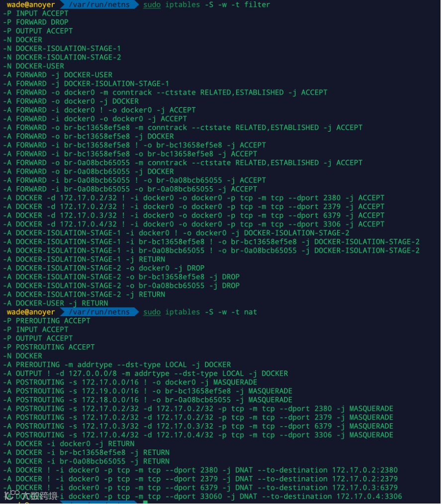Click the /var/run/netns path before filter command
The width and height of the screenshot is (441, 504).
99,4
